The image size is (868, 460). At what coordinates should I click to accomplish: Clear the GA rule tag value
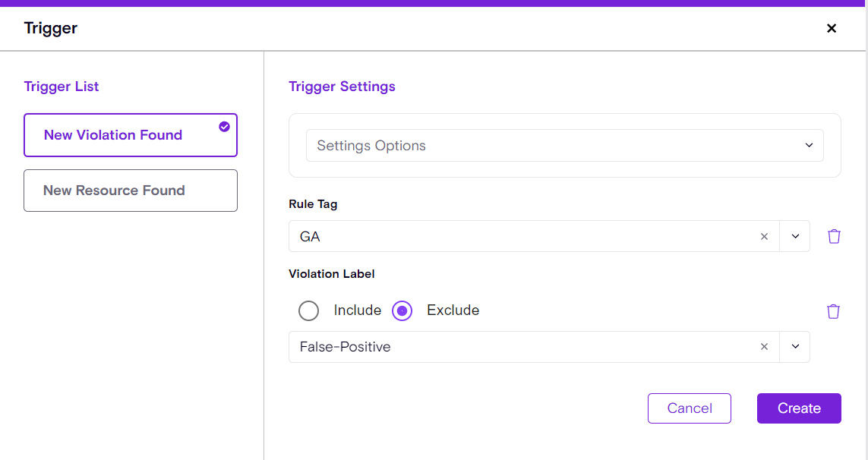764,236
